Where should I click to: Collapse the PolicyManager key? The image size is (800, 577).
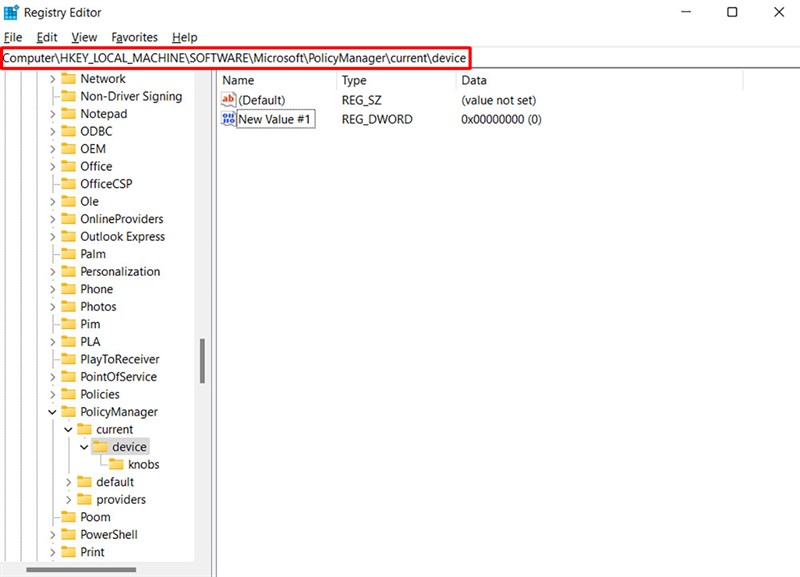pyautogui.click(x=53, y=411)
